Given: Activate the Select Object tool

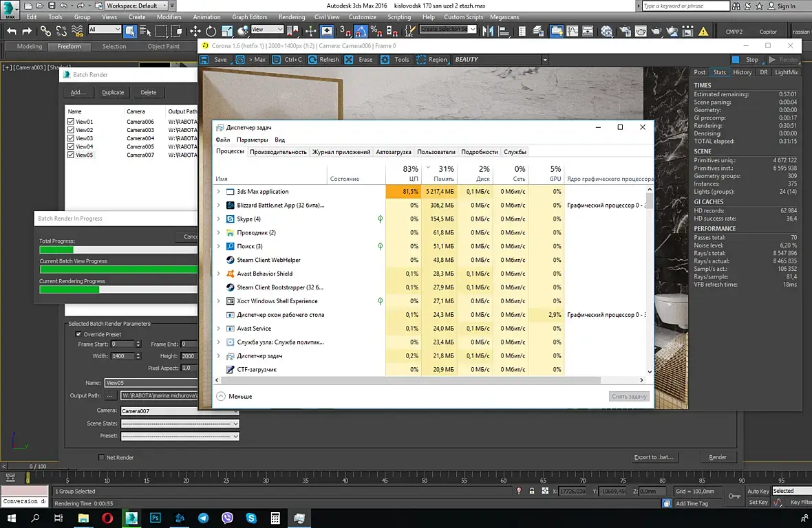Looking at the screenshot, I should click(129, 32).
